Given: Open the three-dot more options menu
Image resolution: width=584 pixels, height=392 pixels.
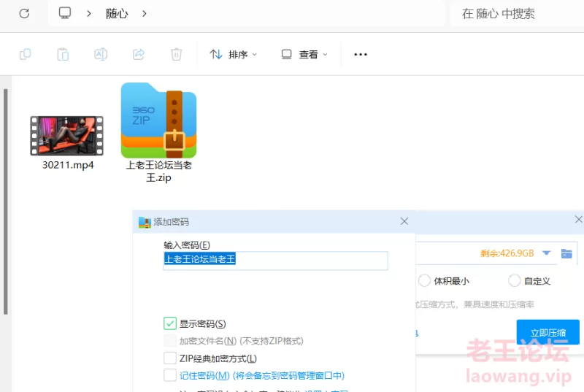Looking at the screenshot, I should click(361, 54).
